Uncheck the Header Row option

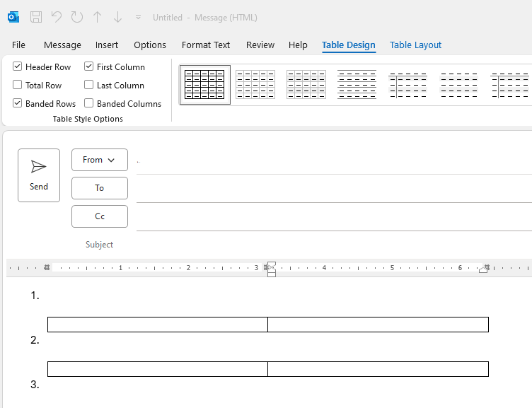(17, 66)
